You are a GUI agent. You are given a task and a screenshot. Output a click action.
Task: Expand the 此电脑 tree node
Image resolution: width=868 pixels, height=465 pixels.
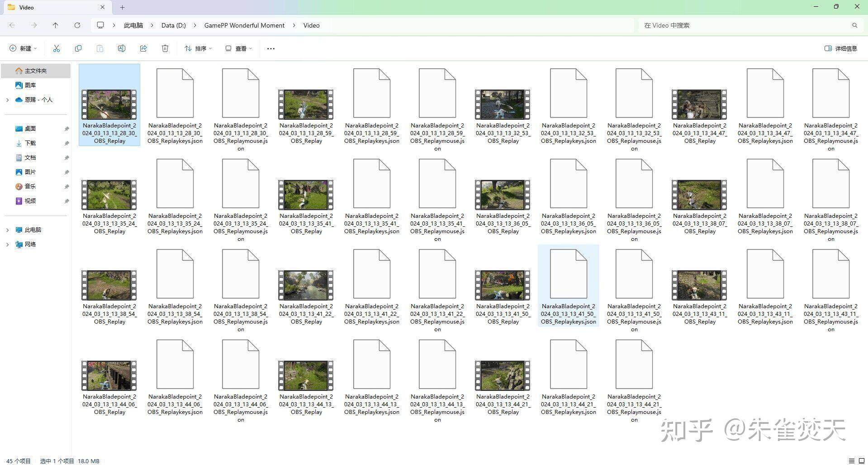pos(7,230)
